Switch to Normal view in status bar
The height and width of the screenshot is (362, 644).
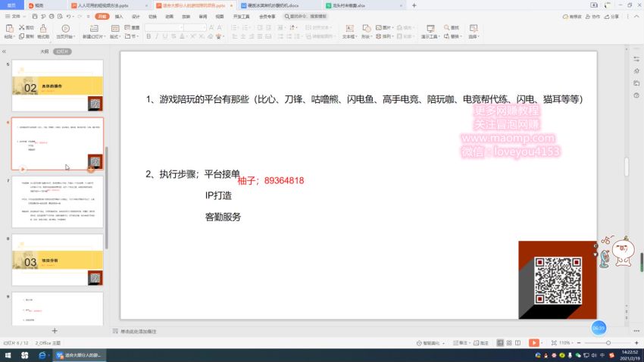pyautogui.click(x=500, y=343)
